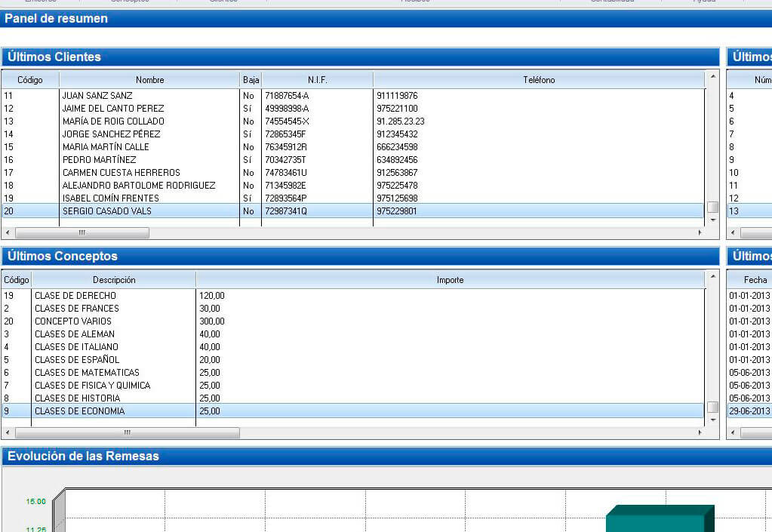Click scroll-left arrow under Últimos Clientes table
The width and height of the screenshot is (772, 532).
point(8,233)
